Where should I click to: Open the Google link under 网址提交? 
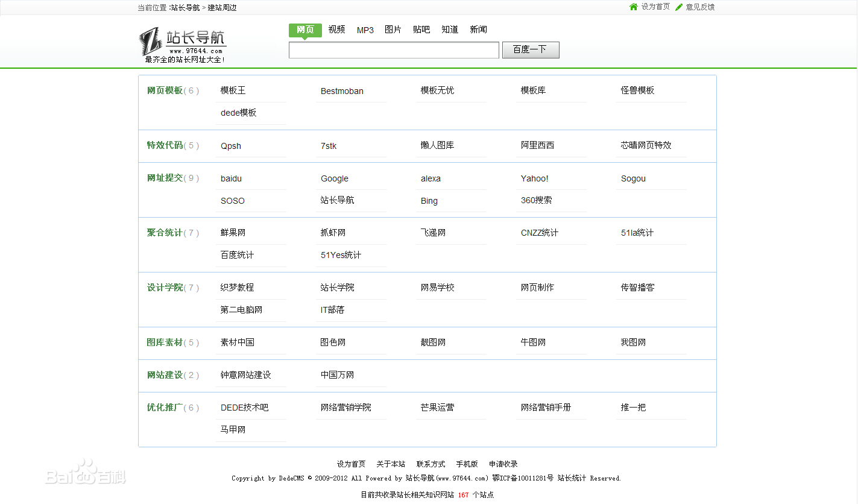333,178
